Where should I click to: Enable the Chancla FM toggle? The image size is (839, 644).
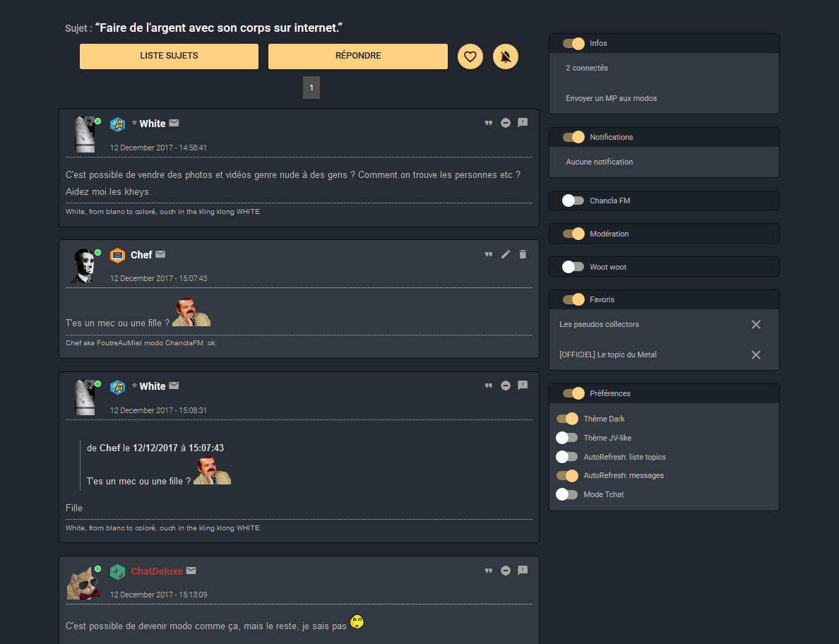(574, 201)
